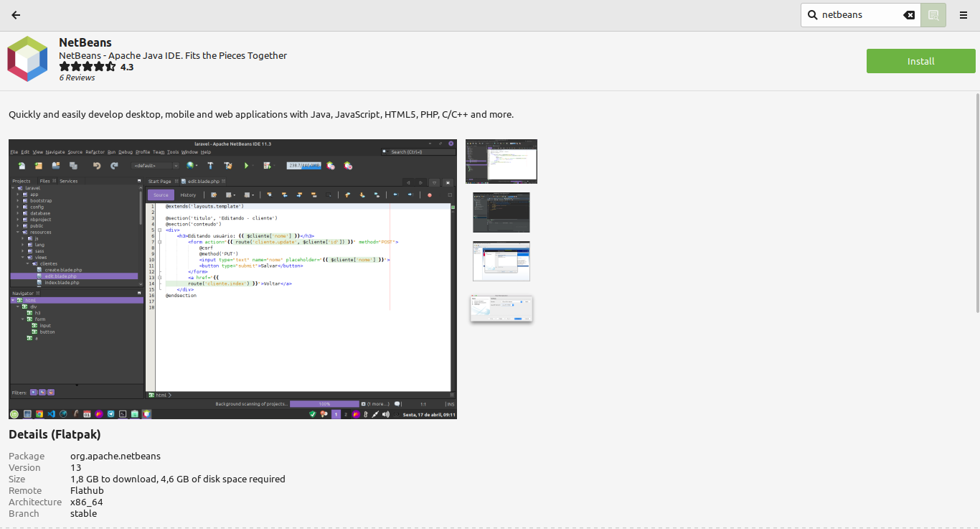Click the Version label
The image size is (980, 529).
tap(24, 468)
